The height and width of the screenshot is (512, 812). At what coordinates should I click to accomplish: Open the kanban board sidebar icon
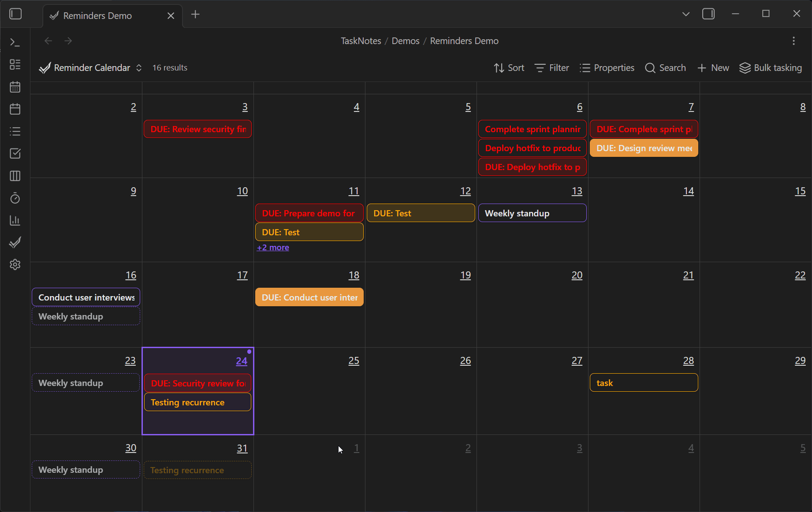point(15,176)
